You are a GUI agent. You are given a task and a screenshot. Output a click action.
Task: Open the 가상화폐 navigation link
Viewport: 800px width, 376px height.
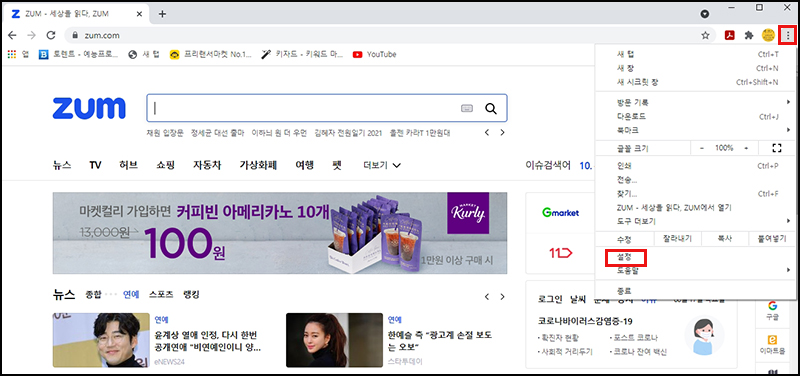[258, 165]
